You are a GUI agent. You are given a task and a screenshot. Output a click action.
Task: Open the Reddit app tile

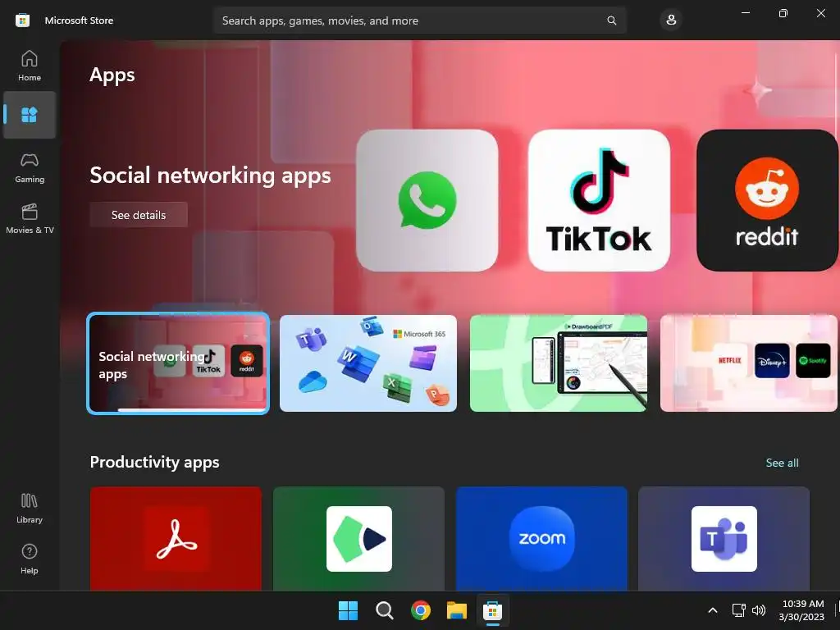(767, 200)
